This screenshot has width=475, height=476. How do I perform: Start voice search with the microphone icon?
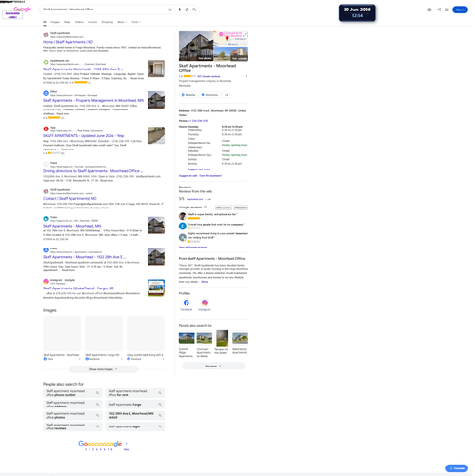pos(179,10)
